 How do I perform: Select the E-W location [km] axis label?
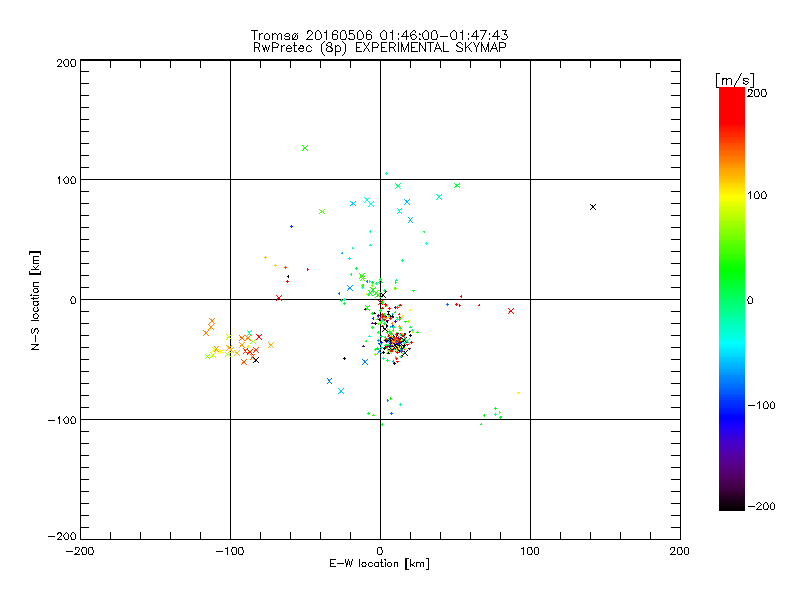coord(379,564)
